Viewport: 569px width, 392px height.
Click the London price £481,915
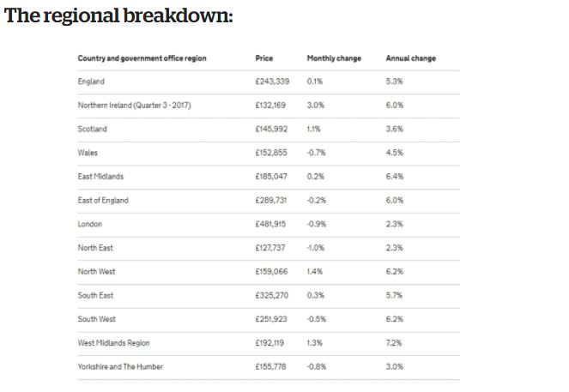pyautogui.click(x=273, y=224)
